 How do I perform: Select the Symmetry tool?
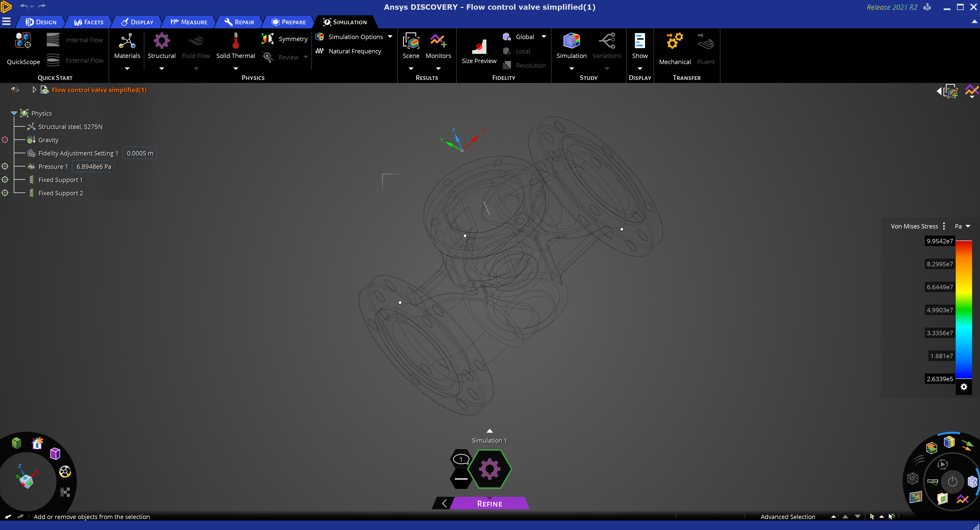click(x=285, y=39)
